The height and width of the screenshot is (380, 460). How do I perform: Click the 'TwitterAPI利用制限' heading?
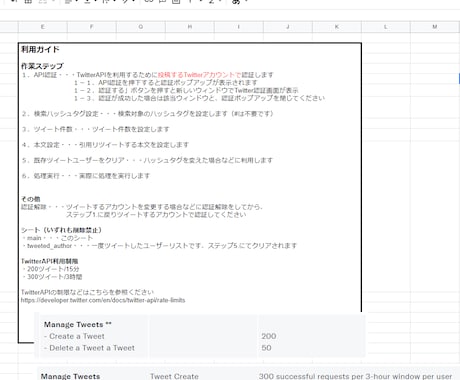click(x=50, y=261)
